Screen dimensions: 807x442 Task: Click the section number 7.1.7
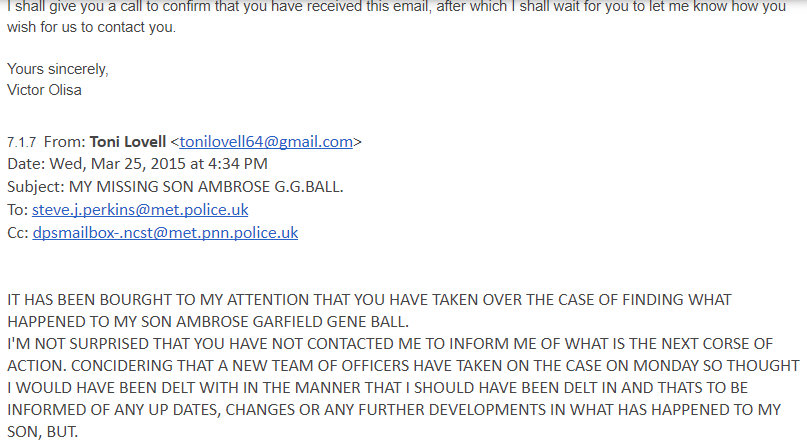[x=21, y=143]
